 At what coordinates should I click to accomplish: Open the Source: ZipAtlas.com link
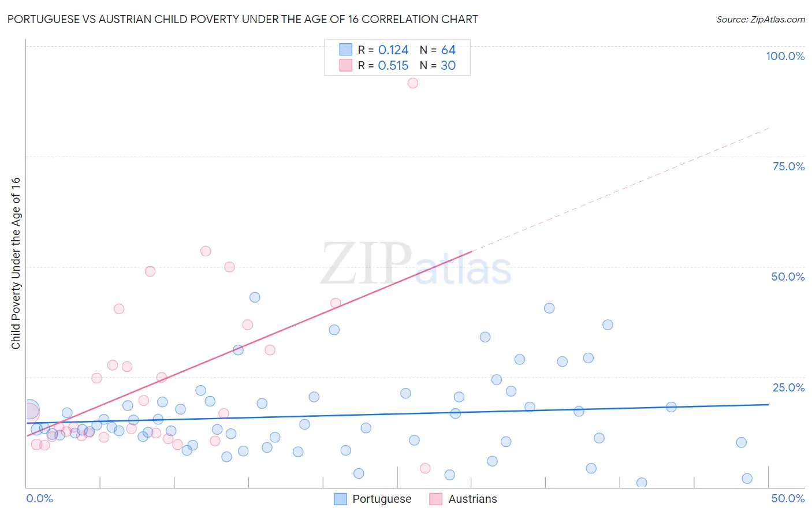pyautogui.click(x=760, y=19)
